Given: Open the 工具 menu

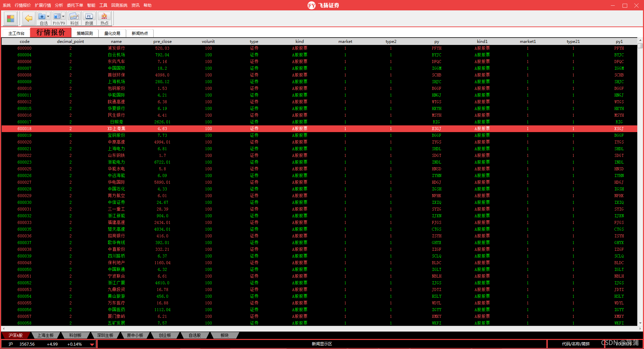Looking at the screenshot, I should click(x=103, y=5).
